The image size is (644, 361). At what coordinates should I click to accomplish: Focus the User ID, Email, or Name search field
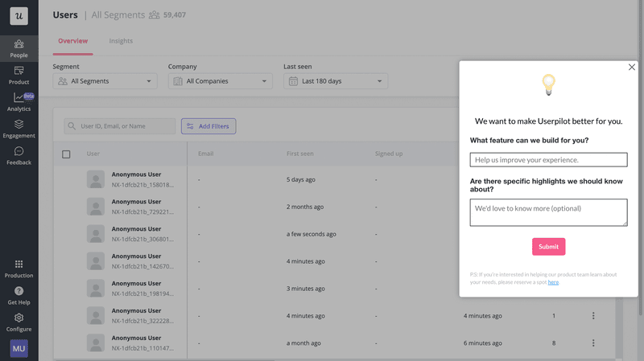[x=120, y=126]
